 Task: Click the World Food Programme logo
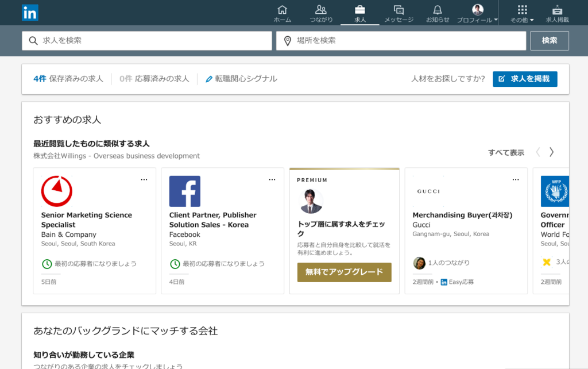click(555, 191)
